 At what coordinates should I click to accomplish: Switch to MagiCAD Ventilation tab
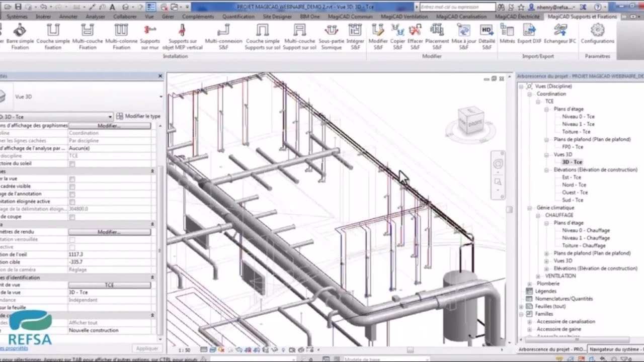point(405,17)
